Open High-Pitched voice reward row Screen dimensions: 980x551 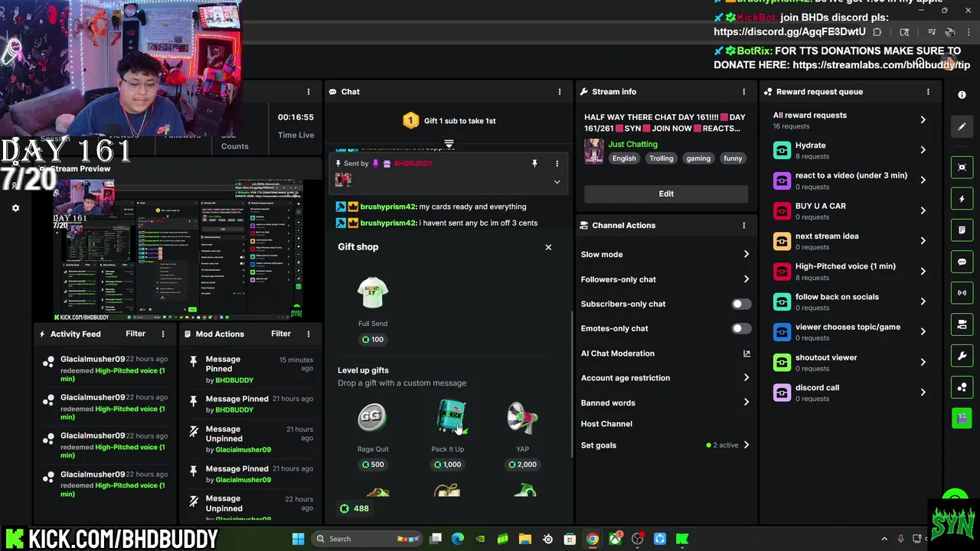click(x=850, y=271)
